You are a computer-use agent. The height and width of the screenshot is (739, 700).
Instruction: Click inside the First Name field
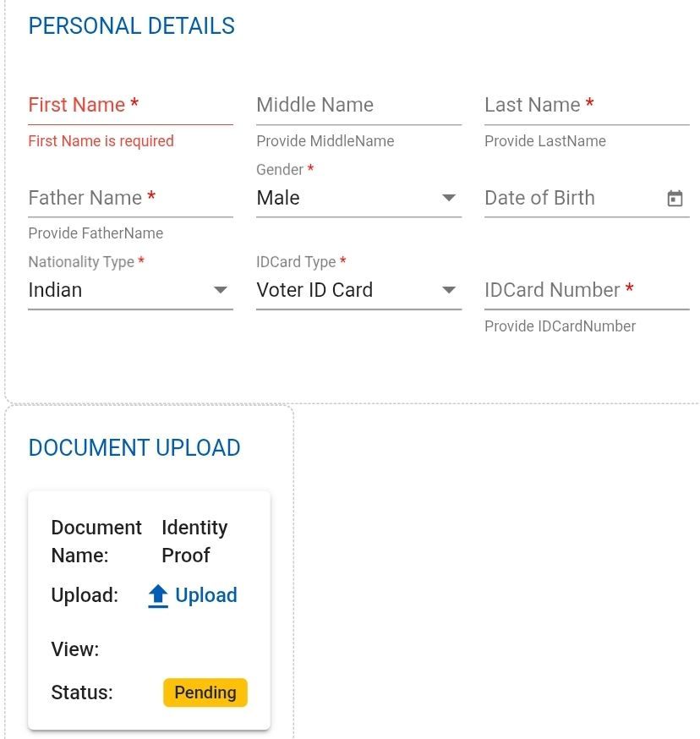point(127,105)
